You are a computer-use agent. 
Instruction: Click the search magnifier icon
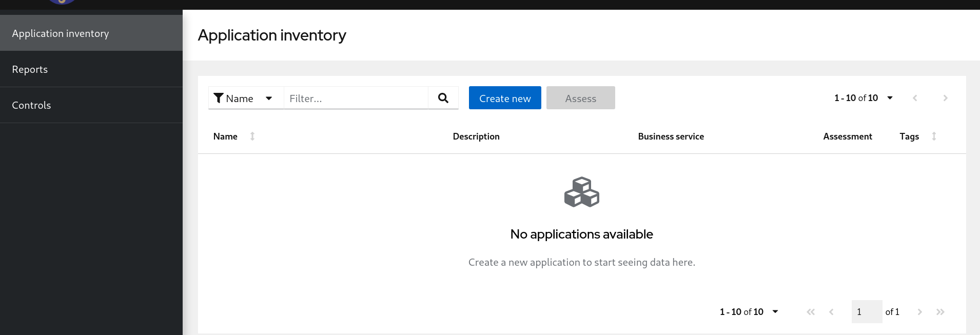(443, 98)
